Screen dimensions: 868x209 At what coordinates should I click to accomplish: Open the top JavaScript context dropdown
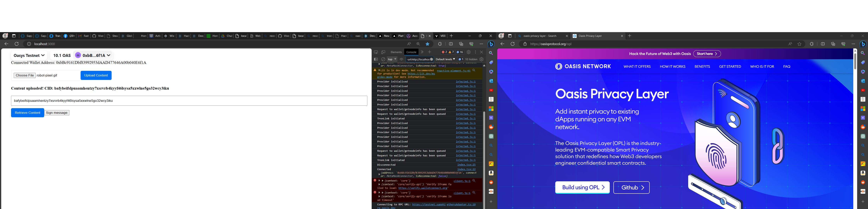392,59
